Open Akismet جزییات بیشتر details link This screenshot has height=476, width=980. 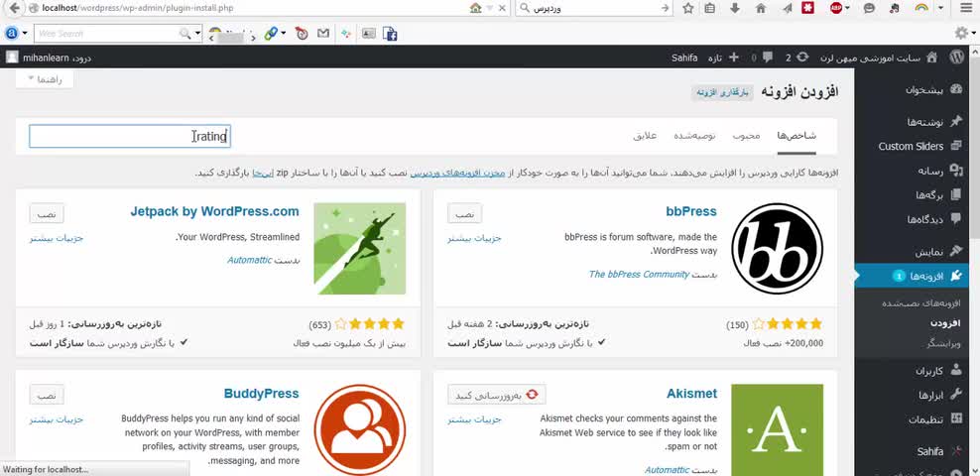point(475,419)
